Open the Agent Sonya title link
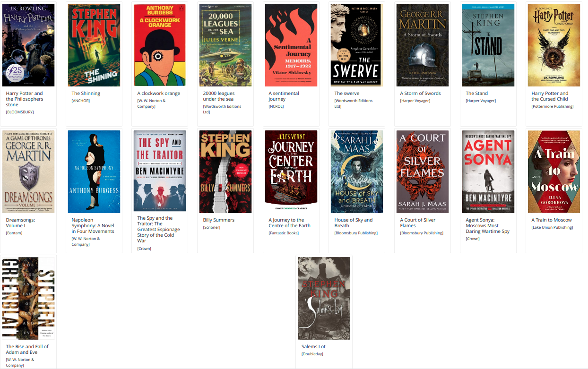Screen dimensions: 588x369 coord(488,225)
